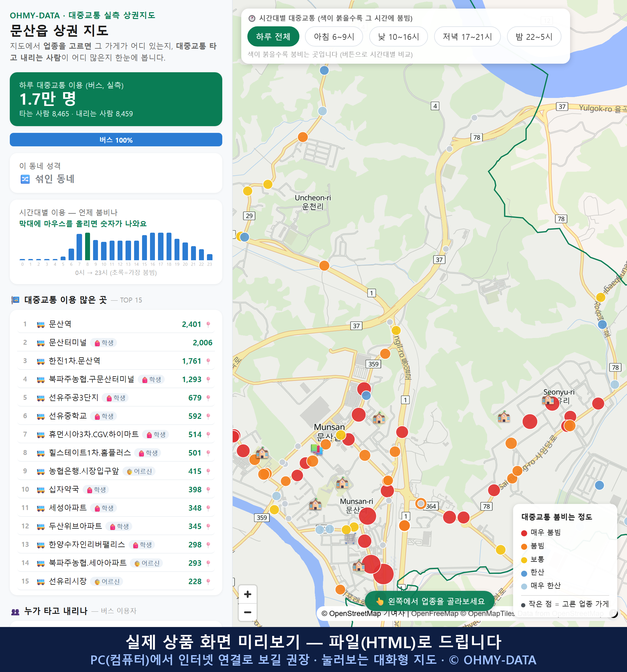Click the map pin for 농협은행.시장입구앞
The height and width of the screenshot is (672, 627).
click(x=208, y=471)
